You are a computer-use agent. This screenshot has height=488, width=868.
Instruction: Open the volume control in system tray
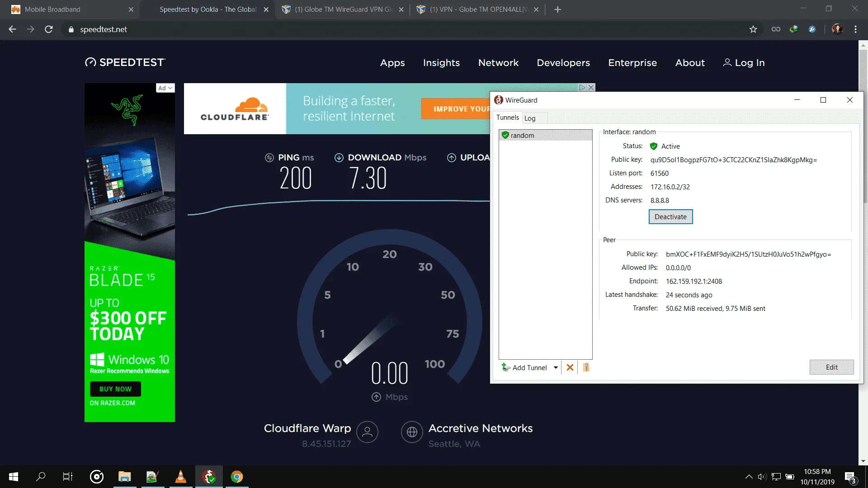[x=762, y=477]
